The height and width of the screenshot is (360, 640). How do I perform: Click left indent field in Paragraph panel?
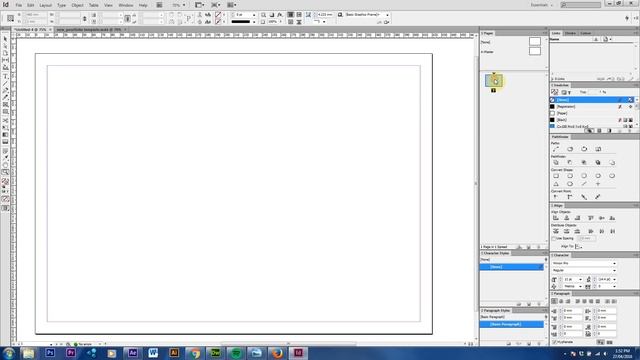tap(572, 311)
